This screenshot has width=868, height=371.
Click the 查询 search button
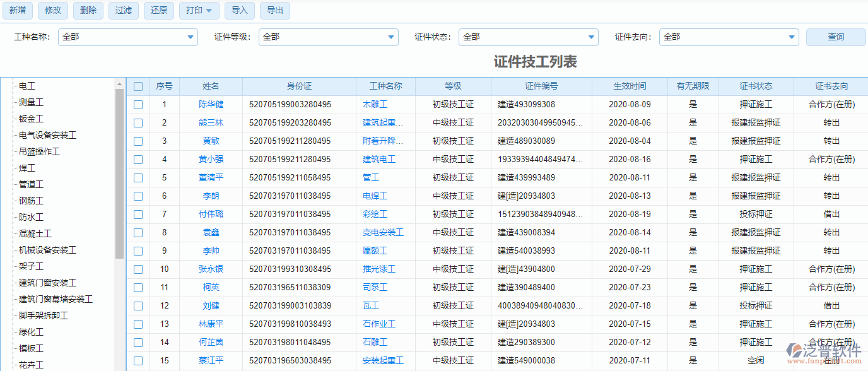pyautogui.click(x=835, y=37)
